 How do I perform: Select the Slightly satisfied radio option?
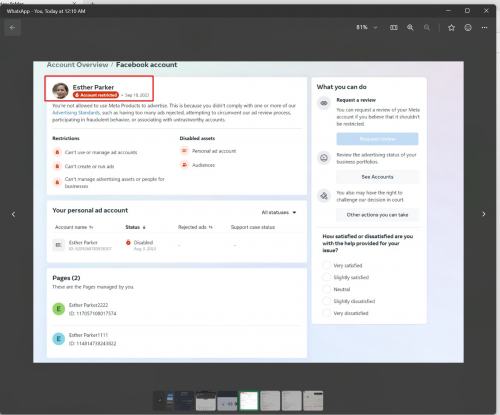point(327,277)
